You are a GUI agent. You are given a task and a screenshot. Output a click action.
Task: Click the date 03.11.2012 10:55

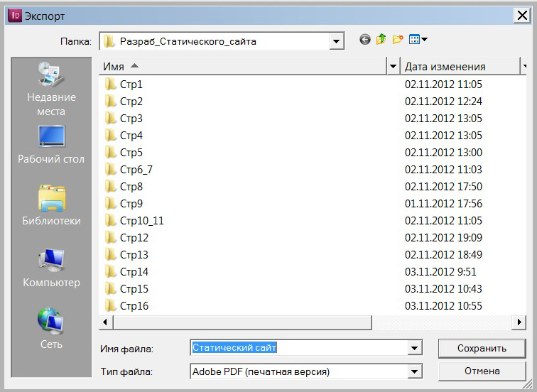pyautogui.click(x=443, y=306)
